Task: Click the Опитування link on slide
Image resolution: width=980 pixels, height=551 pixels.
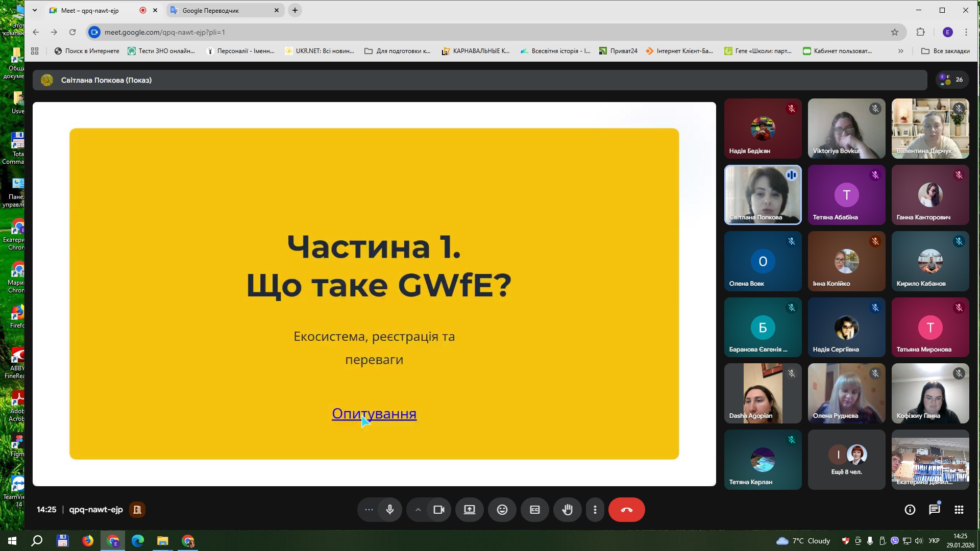Action: 374,413
